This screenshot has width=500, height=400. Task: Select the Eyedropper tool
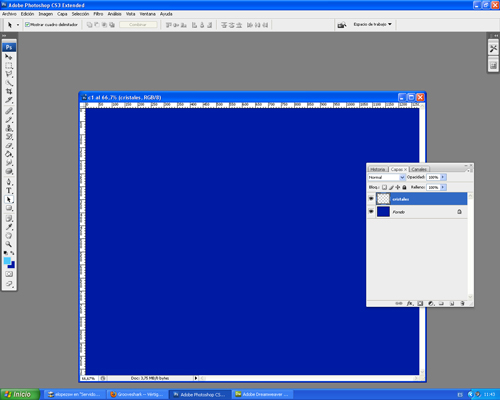coord(9,227)
